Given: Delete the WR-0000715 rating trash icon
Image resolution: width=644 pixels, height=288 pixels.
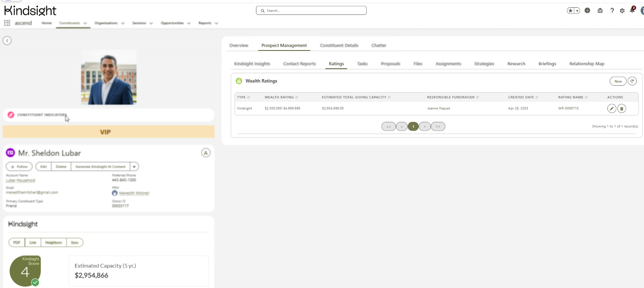Looking at the screenshot, I should tap(622, 109).
